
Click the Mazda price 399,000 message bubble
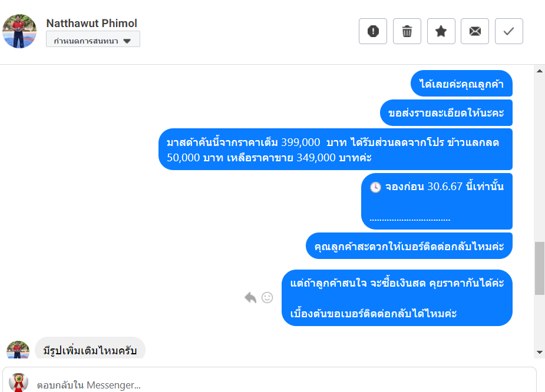point(335,150)
